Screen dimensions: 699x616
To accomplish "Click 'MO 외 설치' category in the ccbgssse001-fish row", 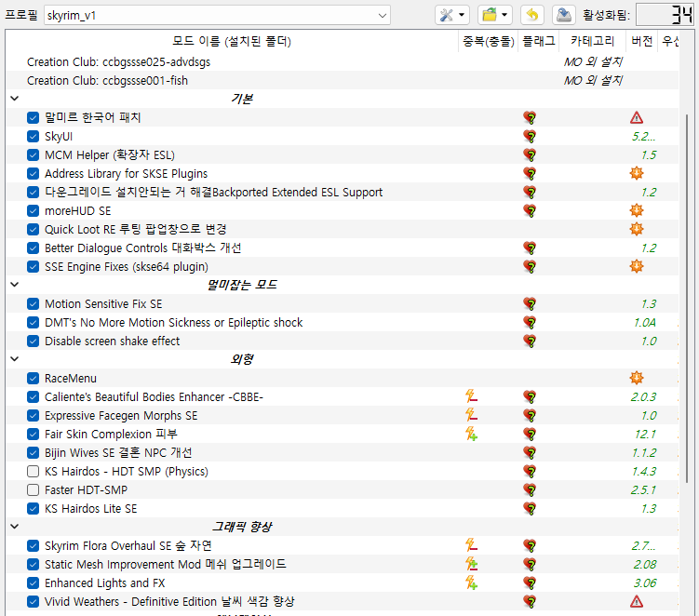I will (x=593, y=81).
